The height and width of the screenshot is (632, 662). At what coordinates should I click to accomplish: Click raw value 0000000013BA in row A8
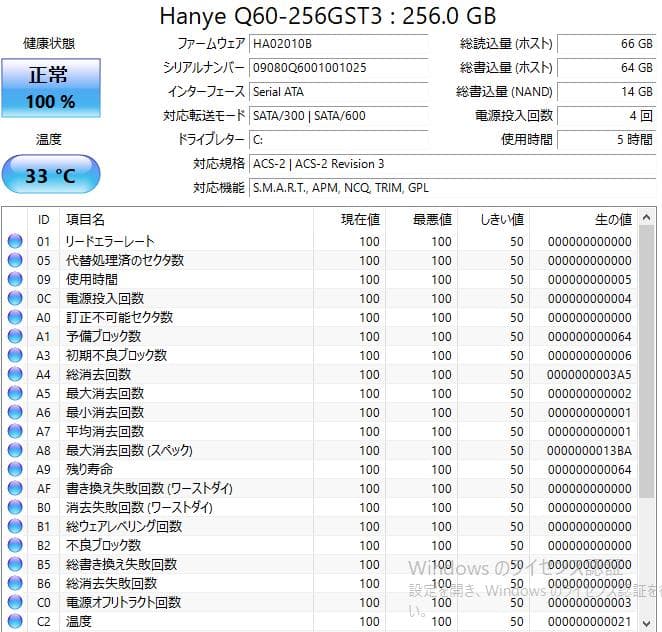(x=589, y=450)
